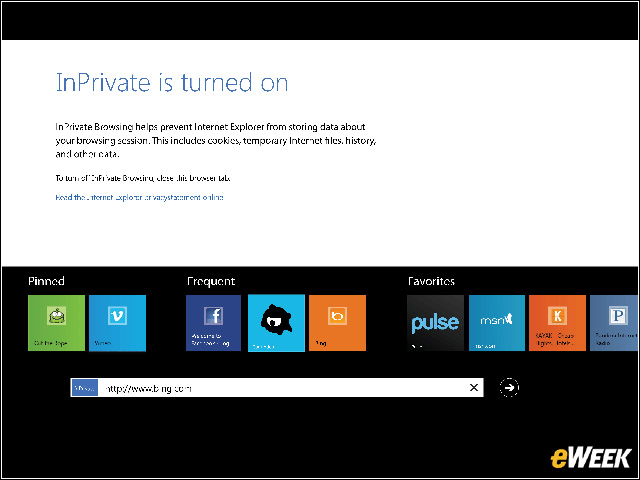The image size is (640, 480).
Task: Click the InPrivate badge in address bar
Action: point(84,388)
